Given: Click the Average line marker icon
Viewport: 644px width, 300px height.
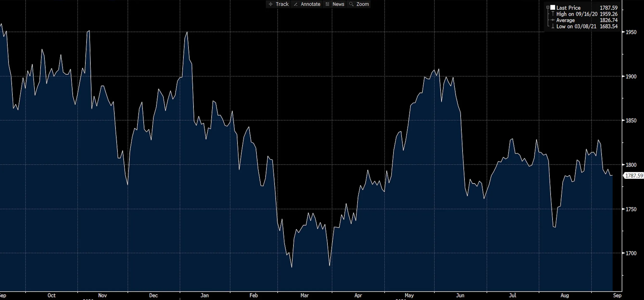Looking at the screenshot, I should [x=553, y=21].
